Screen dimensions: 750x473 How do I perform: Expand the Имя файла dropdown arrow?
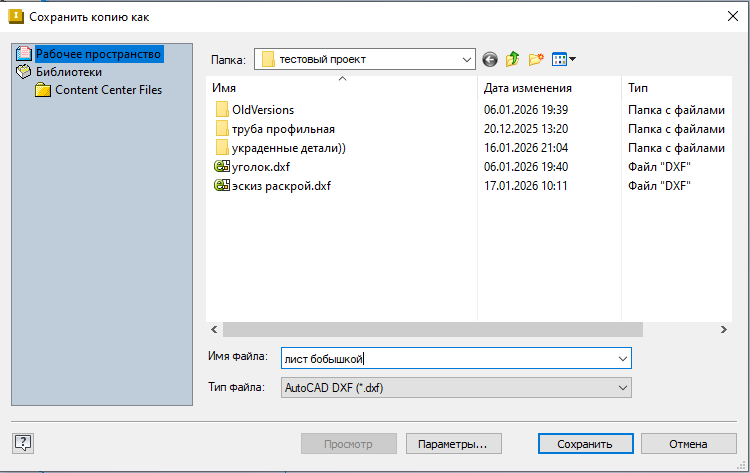pos(622,358)
